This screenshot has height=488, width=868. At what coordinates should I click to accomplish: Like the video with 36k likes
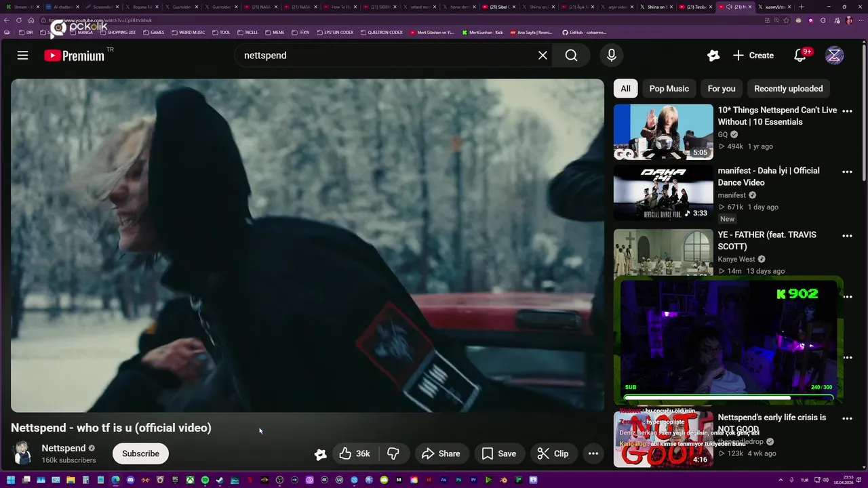pyautogui.click(x=355, y=453)
